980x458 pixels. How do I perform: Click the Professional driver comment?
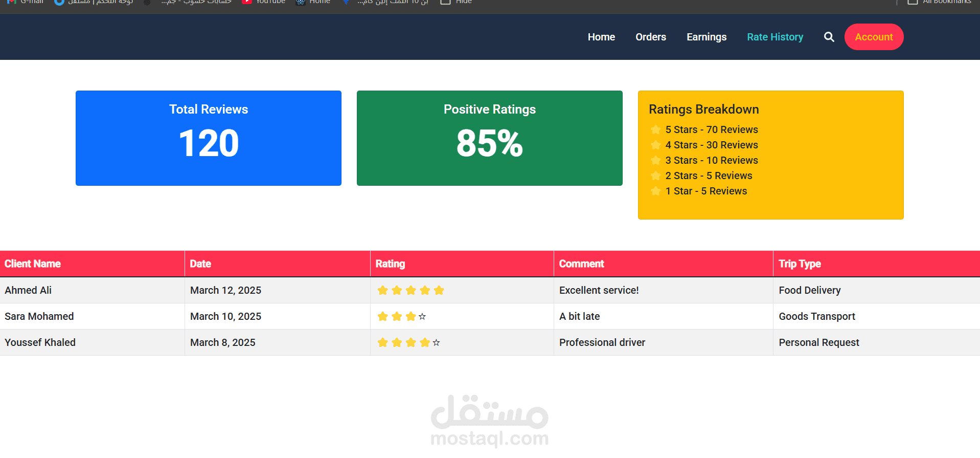click(x=602, y=342)
